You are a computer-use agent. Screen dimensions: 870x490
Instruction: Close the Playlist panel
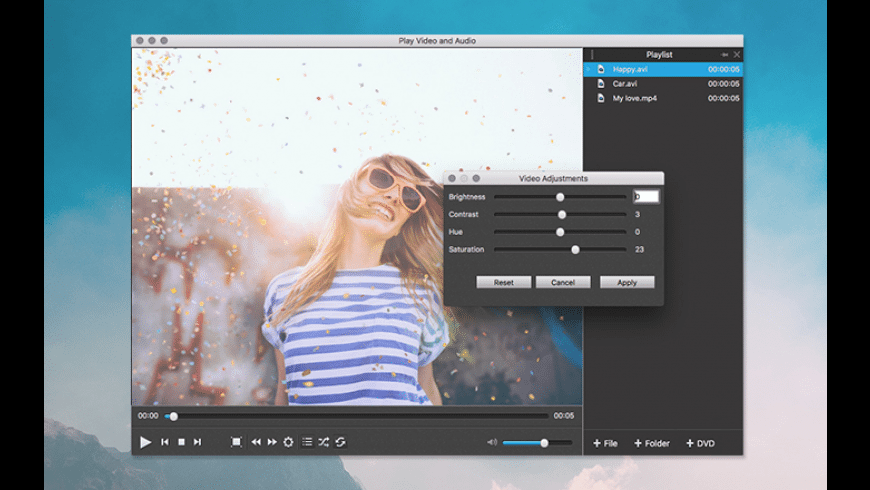click(x=737, y=54)
